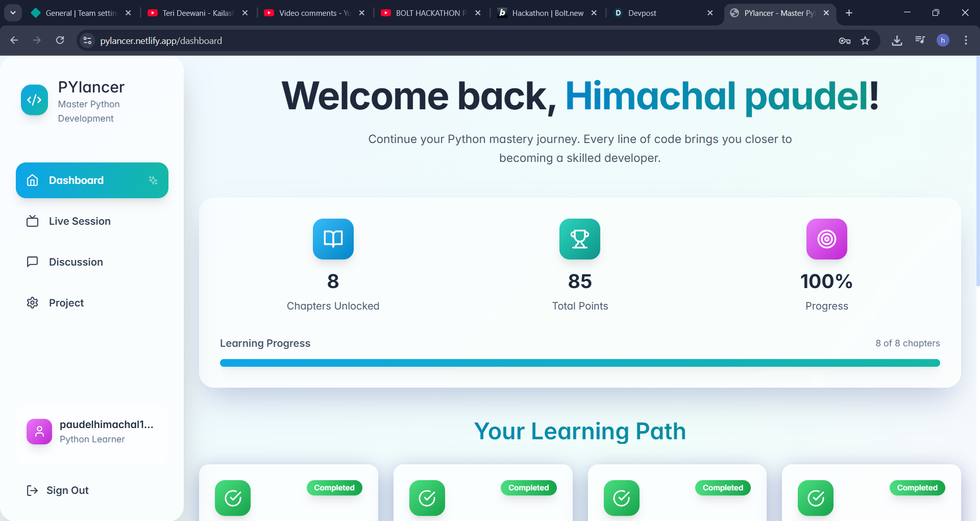
Task: Click the Total Points trophy icon
Action: click(580, 239)
